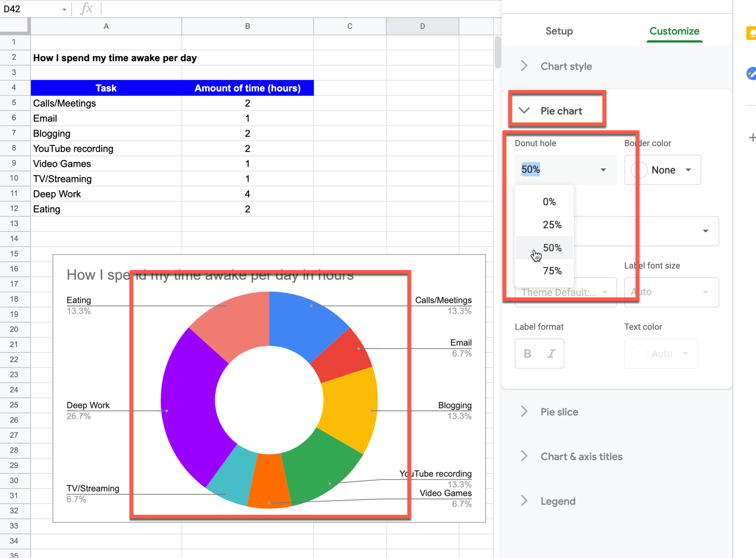Select the Video Games cell
Screen dimensions: 756x558
pos(106,164)
